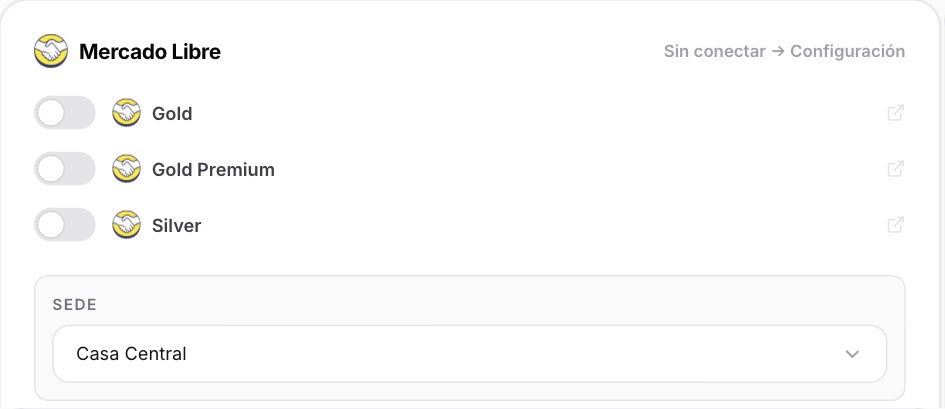Click the arrow between Sin conectar and Configuración
The width and height of the screenshot is (945, 409).
[x=778, y=51]
